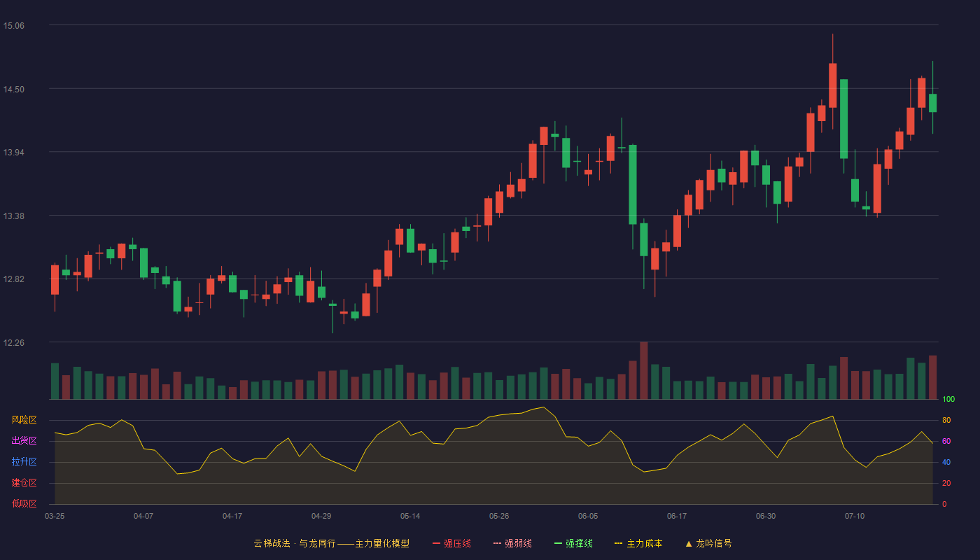Click the 13.38 price axis label
Screen dimensions: 980x560
[x=14, y=216]
